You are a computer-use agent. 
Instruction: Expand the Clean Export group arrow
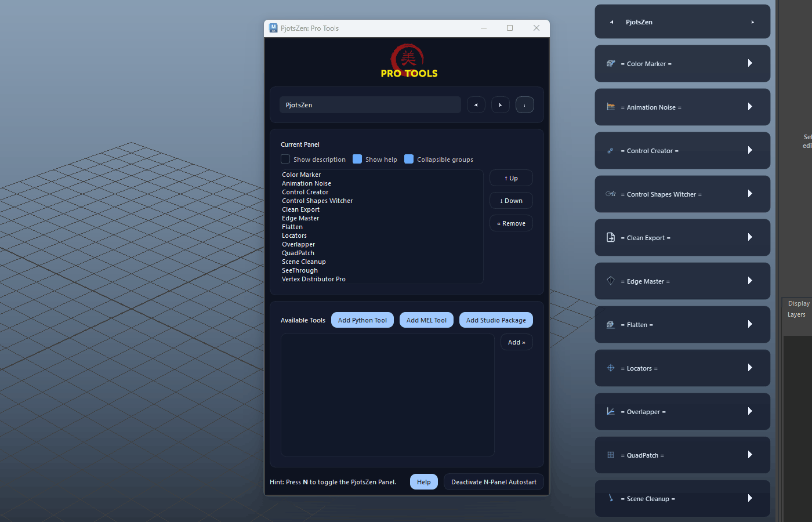[750, 237]
